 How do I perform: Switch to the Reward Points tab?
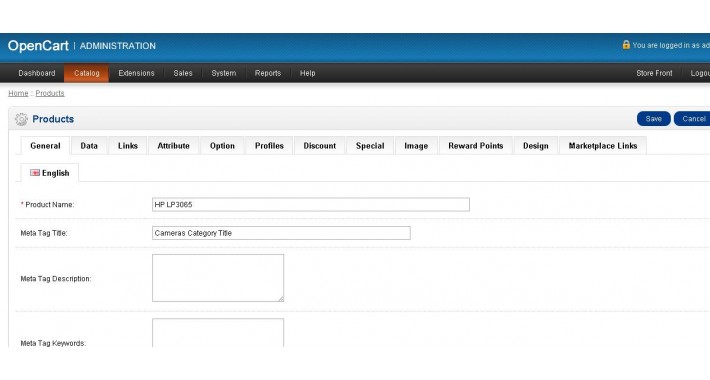pos(476,146)
